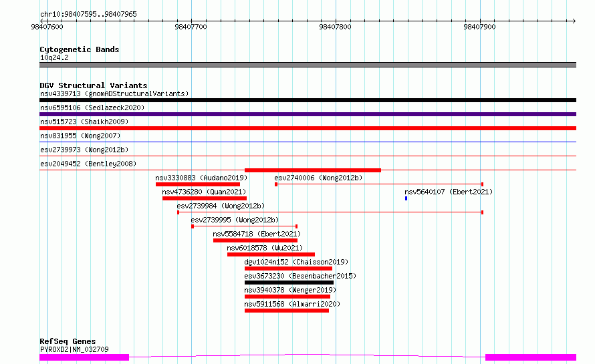
Task: Select the red nsv3940378 variant bar
Action: tap(287, 297)
